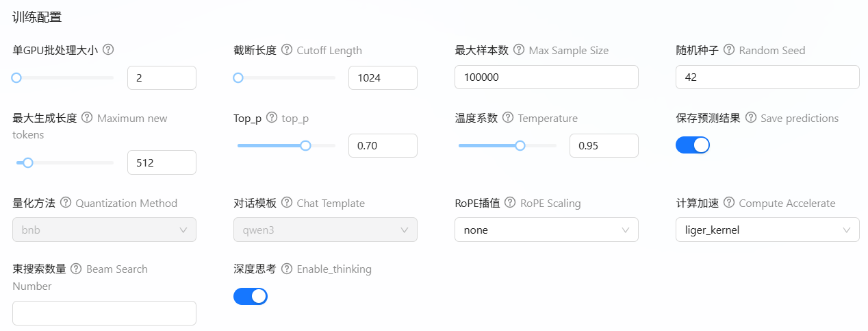Open the Quantization Method bnb dropdown
The width and height of the screenshot is (868, 331).
(x=104, y=230)
